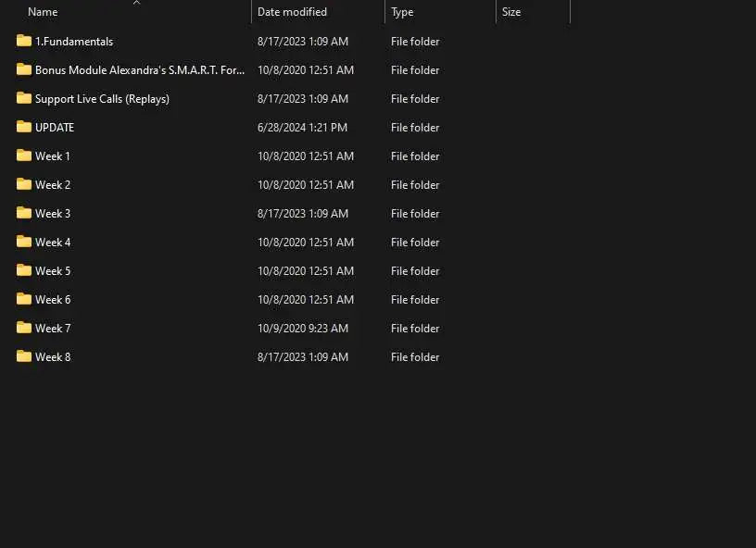
Task: Click Week 7's 10/9/2020 date entry
Action: pyautogui.click(x=302, y=329)
